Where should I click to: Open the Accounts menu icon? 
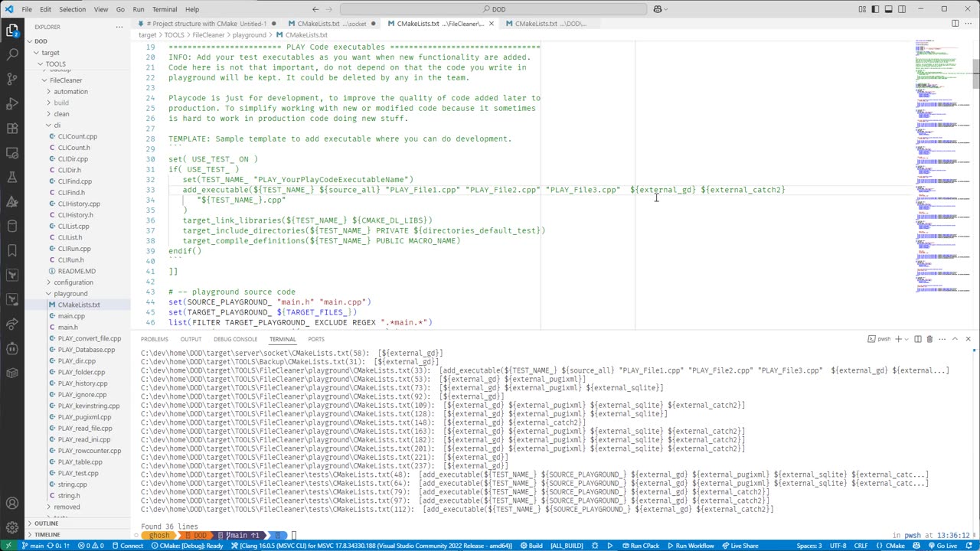[12, 504]
